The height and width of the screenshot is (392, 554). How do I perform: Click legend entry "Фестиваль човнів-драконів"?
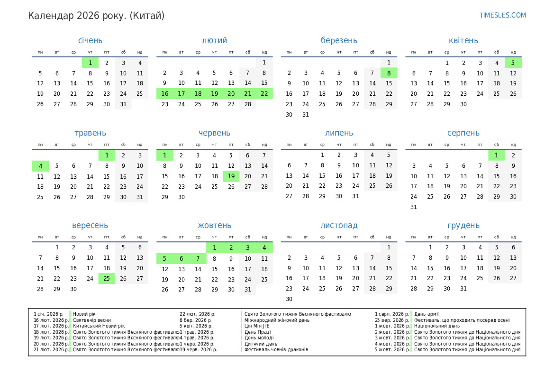[276, 350]
